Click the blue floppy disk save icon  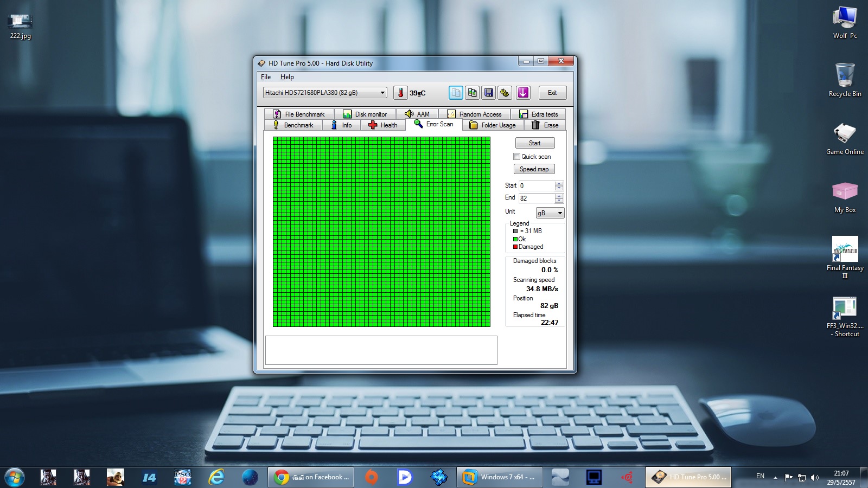(x=489, y=93)
